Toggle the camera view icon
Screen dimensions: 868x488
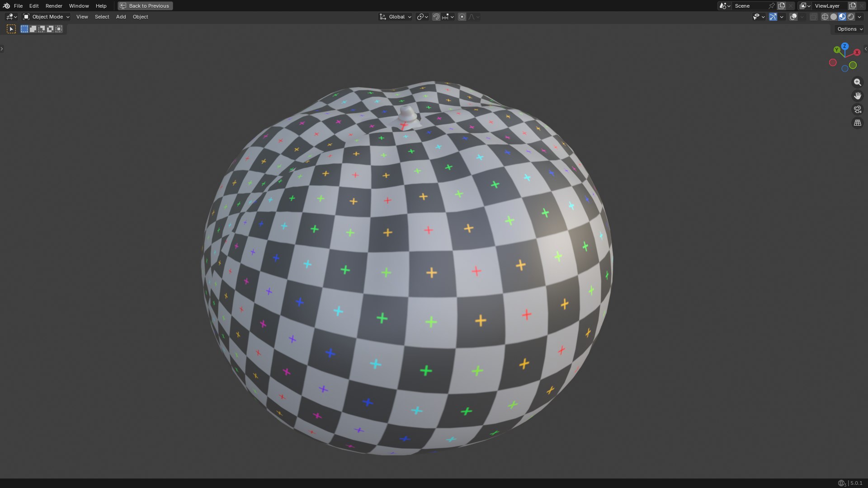(x=857, y=109)
